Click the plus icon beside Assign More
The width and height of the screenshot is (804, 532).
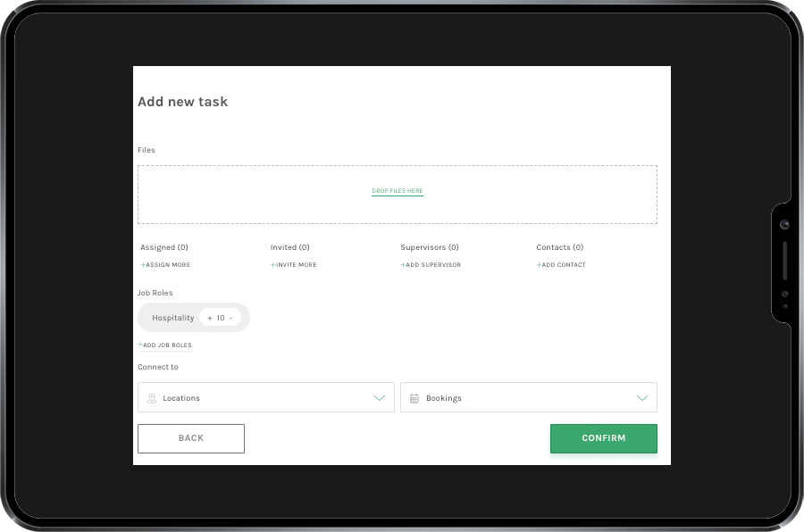[x=142, y=265]
